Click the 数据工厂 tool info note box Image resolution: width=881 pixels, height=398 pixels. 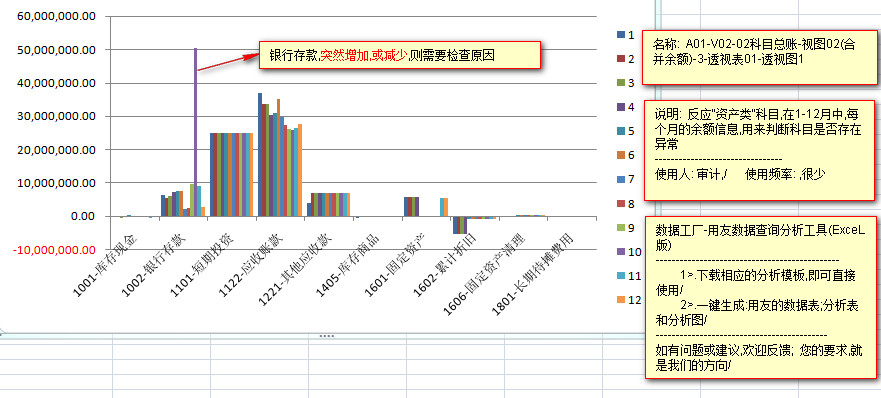click(760, 297)
